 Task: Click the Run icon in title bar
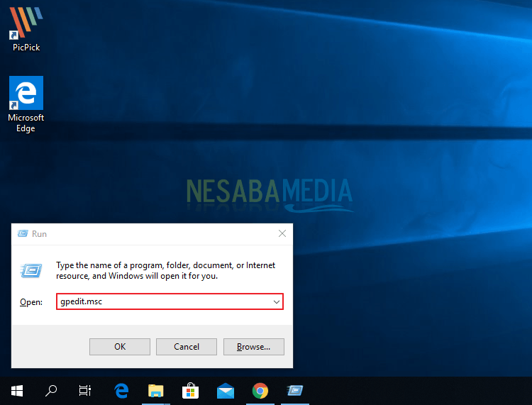point(23,233)
